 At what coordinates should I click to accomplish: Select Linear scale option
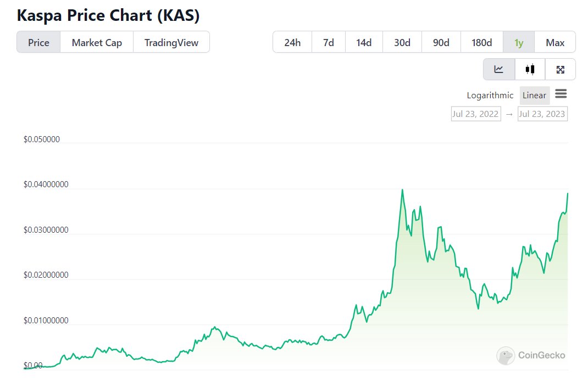tap(534, 95)
